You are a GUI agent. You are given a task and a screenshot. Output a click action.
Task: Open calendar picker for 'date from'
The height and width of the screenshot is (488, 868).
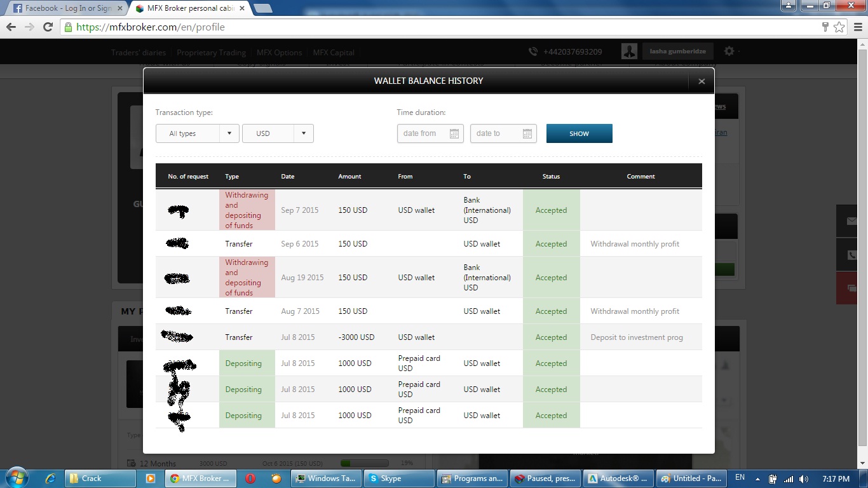coord(454,133)
